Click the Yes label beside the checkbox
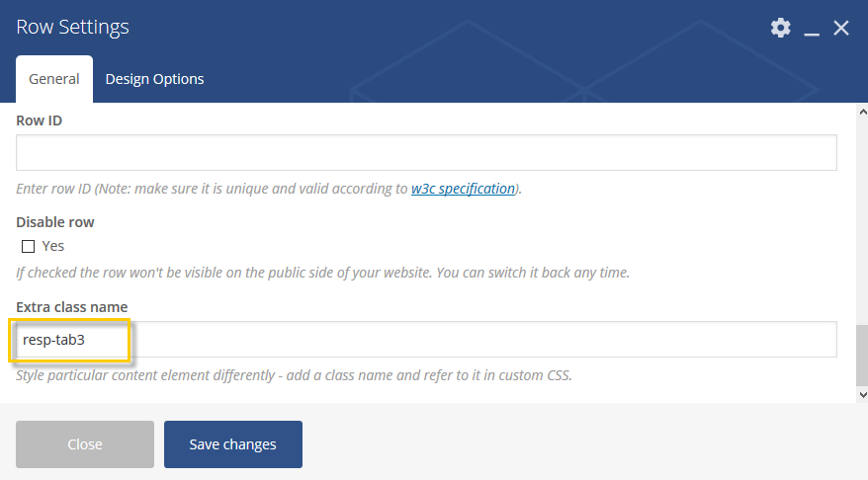This screenshot has height=480, width=868. [x=53, y=246]
